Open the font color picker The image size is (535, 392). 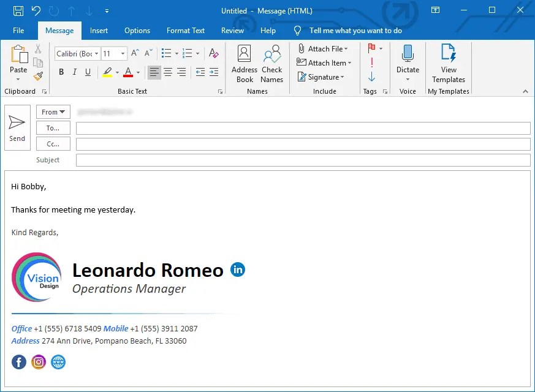coord(129,72)
